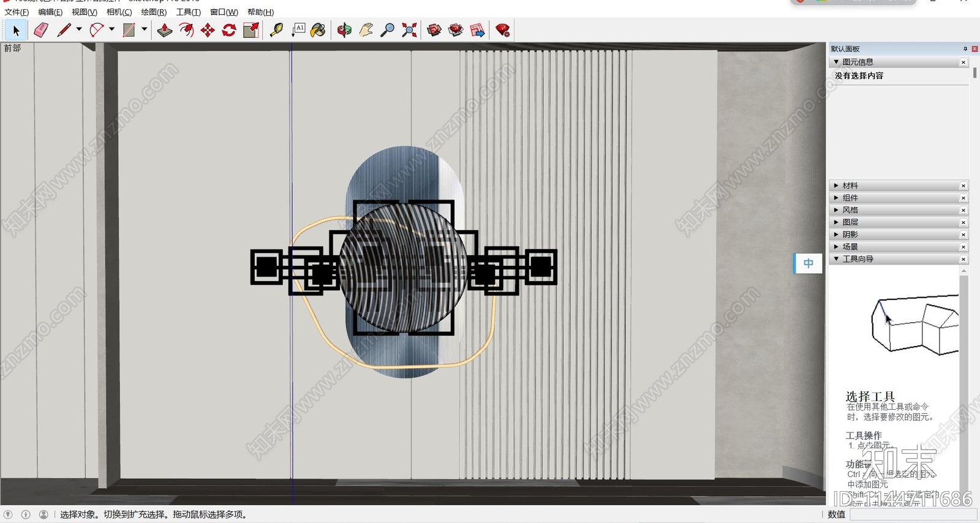Expand the 风格 panel
Screen dimensions: 980x523
(x=836, y=210)
